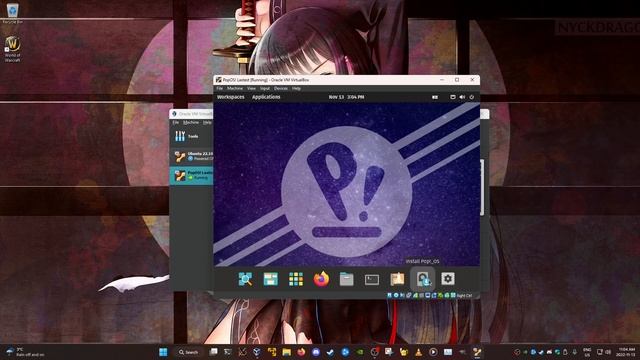Click Workspaces in the Pop!_OS top bar

click(x=231, y=97)
